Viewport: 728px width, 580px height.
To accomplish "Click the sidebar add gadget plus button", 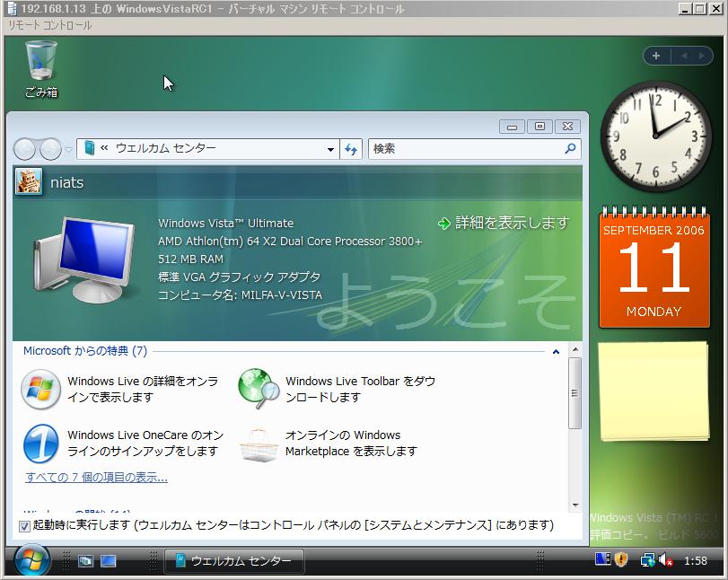I will [656, 56].
